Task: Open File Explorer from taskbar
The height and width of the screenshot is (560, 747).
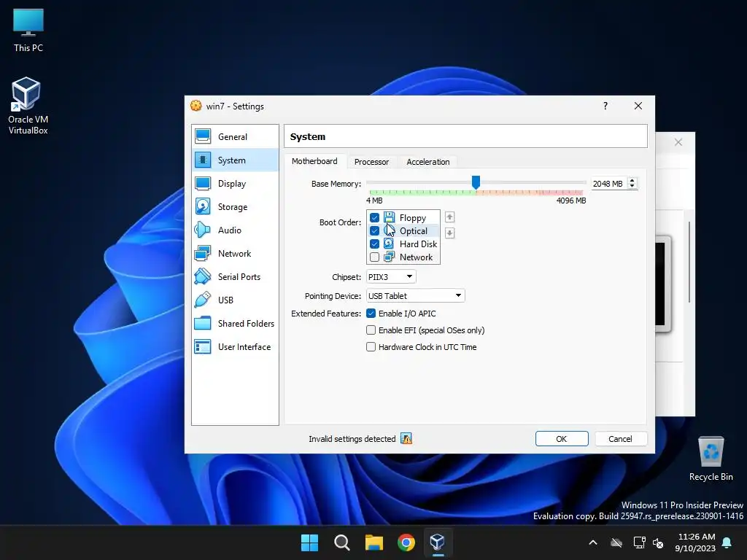Action: click(374, 542)
